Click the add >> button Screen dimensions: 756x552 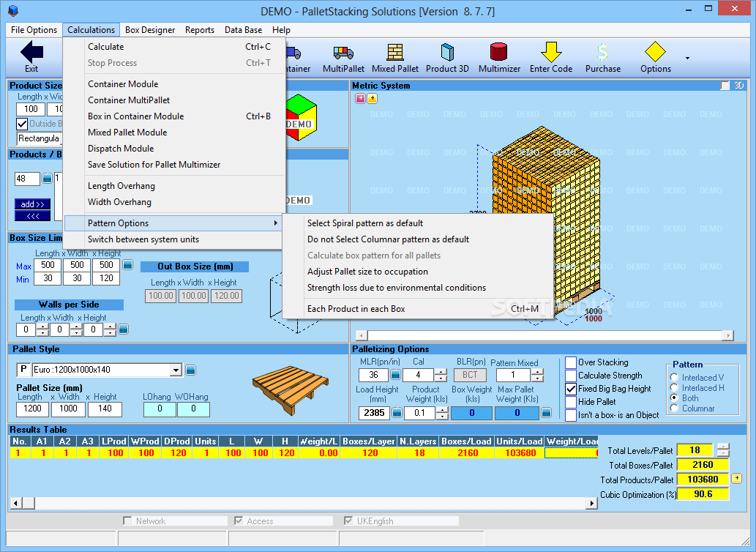coord(32,204)
